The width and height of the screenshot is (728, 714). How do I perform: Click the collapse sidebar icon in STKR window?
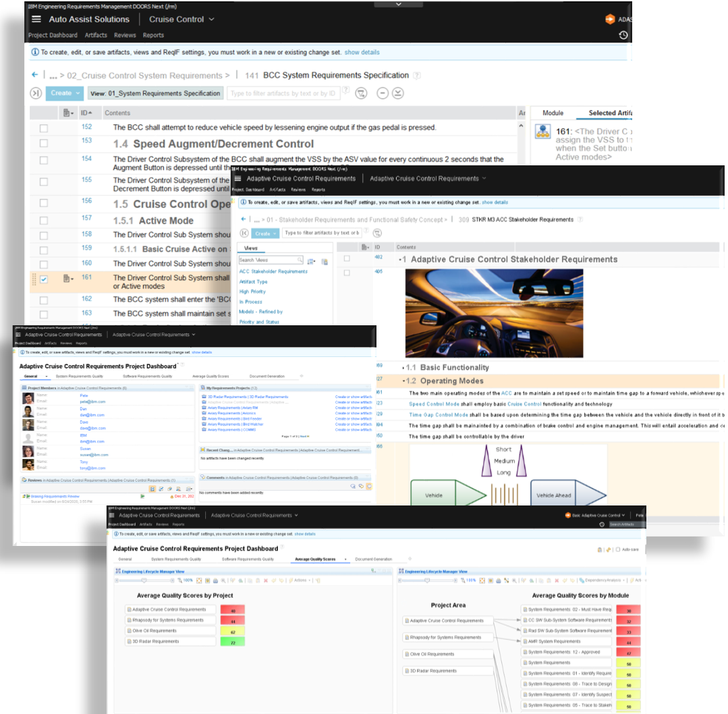[x=244, y=233]
